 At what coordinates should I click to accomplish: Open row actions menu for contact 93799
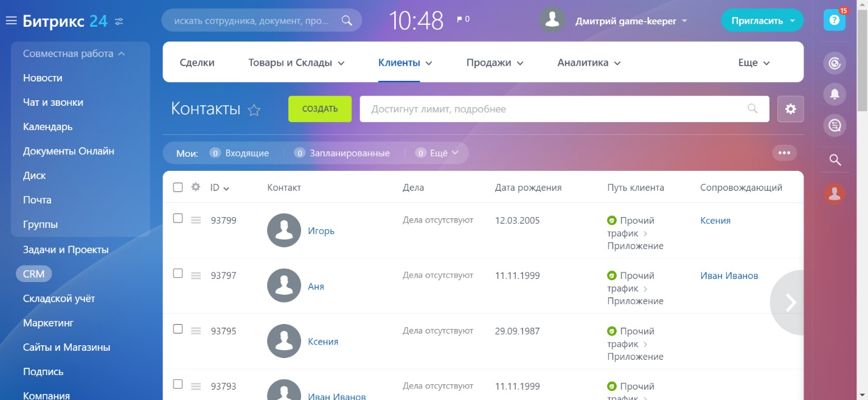click(196, 220)
